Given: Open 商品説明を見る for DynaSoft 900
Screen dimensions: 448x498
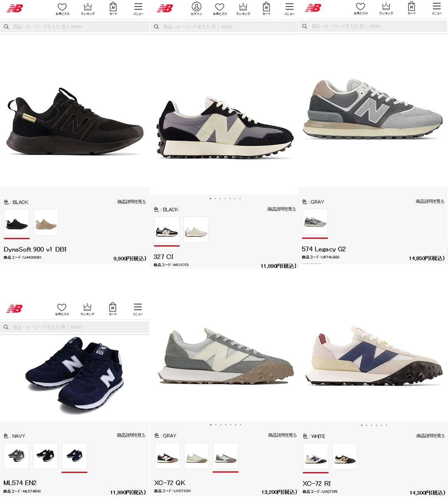Looking at the screenshot, I should click(131, 202).
